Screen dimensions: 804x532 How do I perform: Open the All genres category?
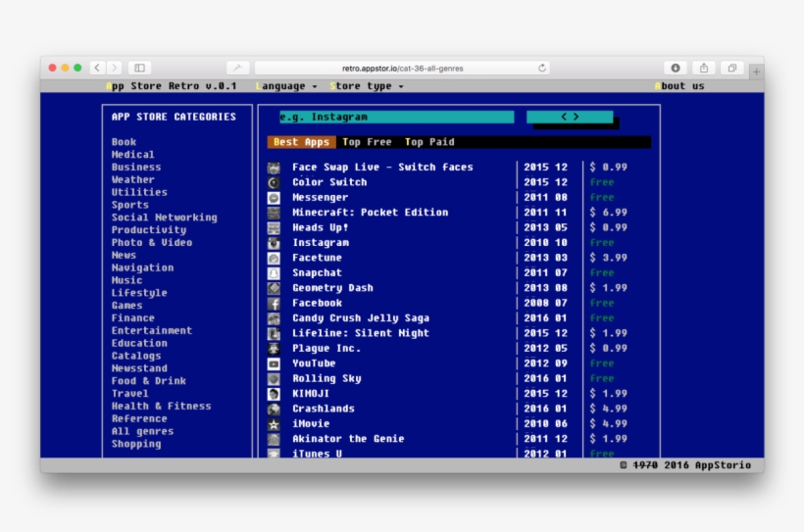tap(142, 431)
